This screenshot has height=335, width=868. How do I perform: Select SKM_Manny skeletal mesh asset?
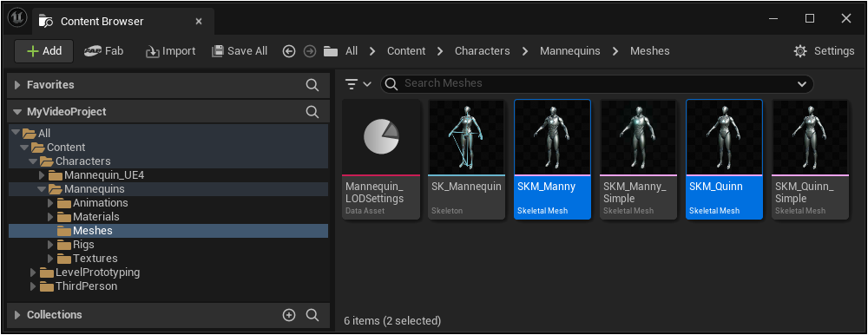(x=552, y=160)
